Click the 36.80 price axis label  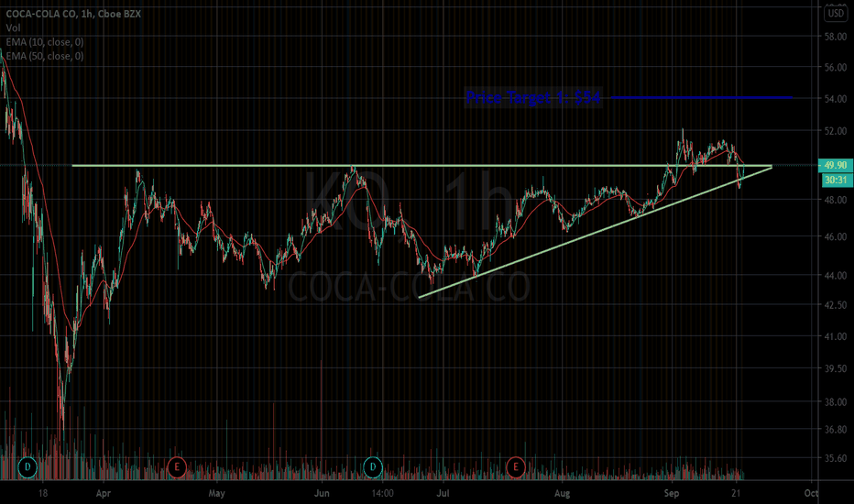(836, 430)
